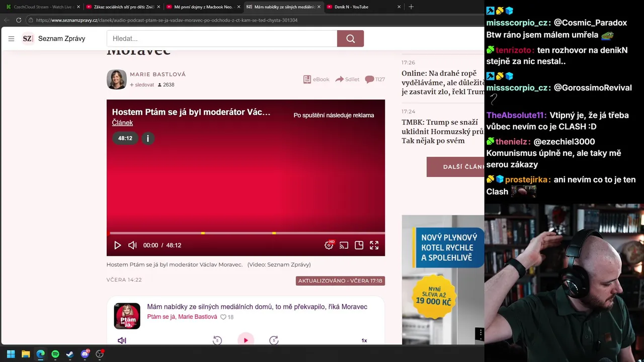The image size is (644, 362).
Task: Jump to second yellow chapter marker
Action: (274, 233)
